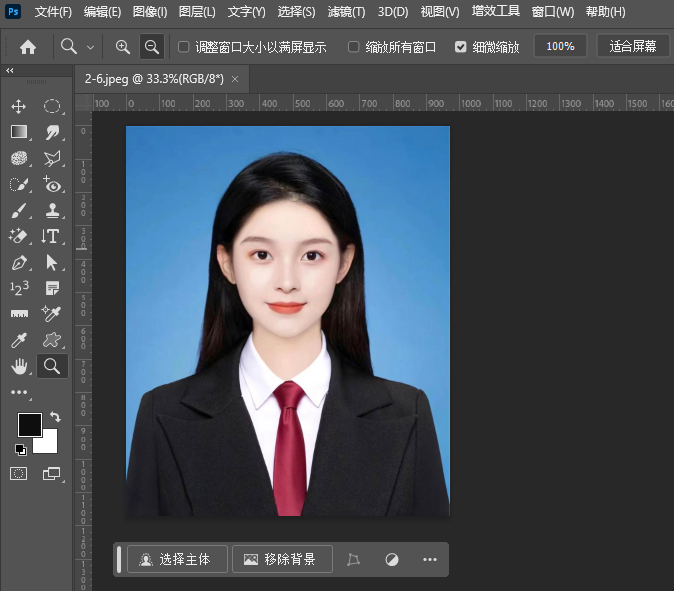Uncheck the 细微缩放 checkbox
The image size is (674, 591).
[x=460, y=47]
